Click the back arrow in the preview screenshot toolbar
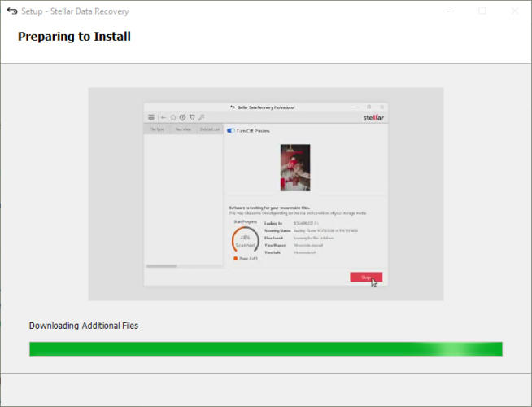532x407 pixels. [x=164, y=117]
